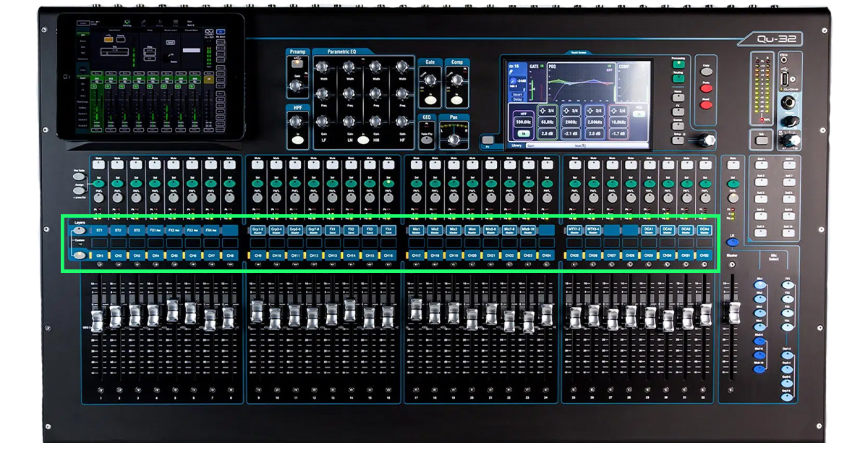This screenshot has width=868, height=456.
Task: Toggle the Comp In button
Action: click(455, 100)
